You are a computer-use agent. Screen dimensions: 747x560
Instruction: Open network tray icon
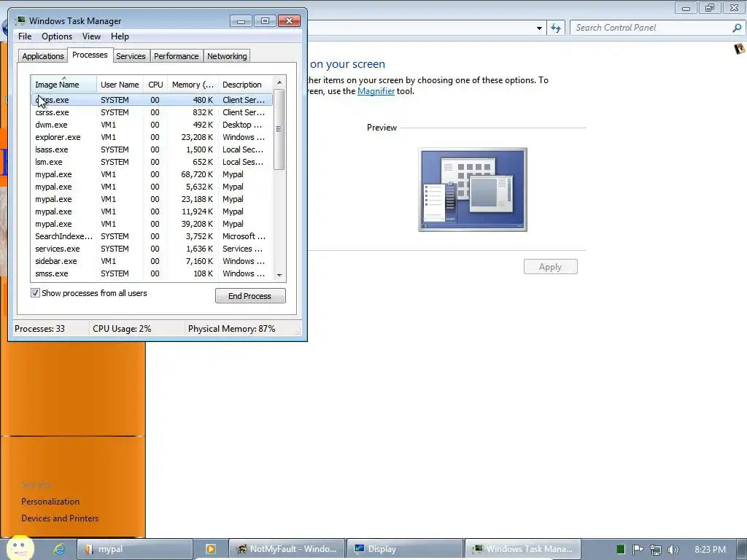coord(656,550)
